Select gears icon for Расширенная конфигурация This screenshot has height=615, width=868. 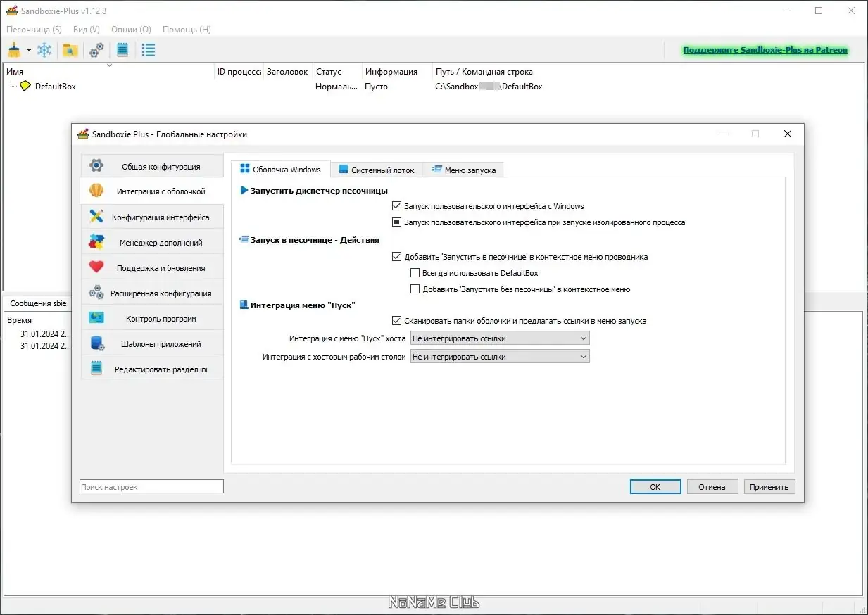click(96, 293)
